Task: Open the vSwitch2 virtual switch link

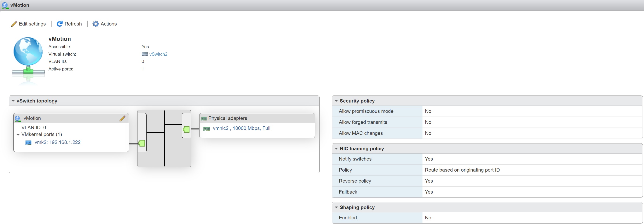Action: pos(158,54)
